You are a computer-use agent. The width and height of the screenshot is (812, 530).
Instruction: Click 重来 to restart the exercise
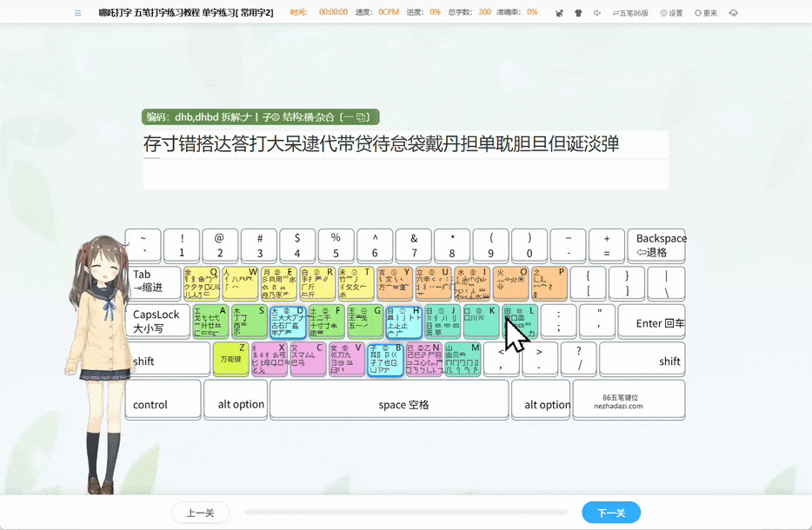pyautogui.click(x=705, y=13)
